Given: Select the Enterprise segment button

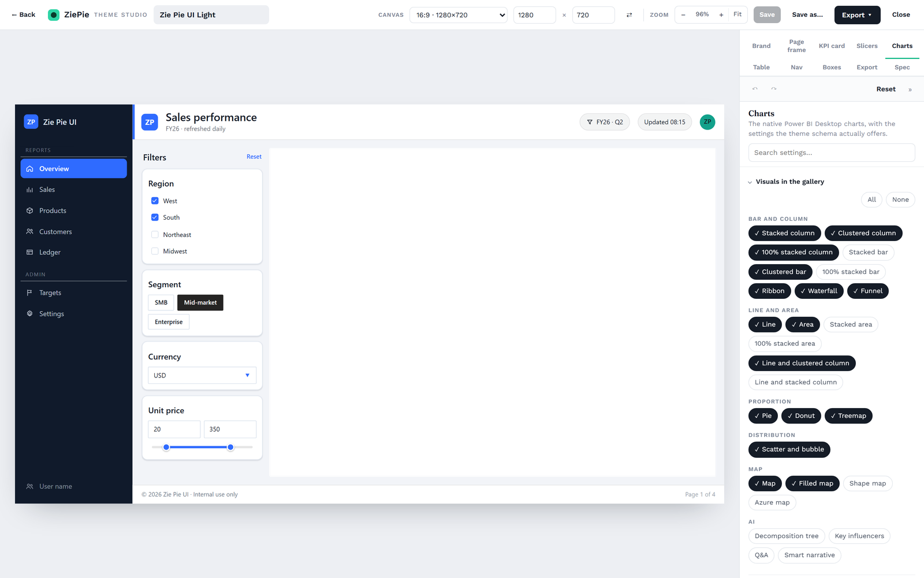Looking at the screenshot, I should [169, 322].
